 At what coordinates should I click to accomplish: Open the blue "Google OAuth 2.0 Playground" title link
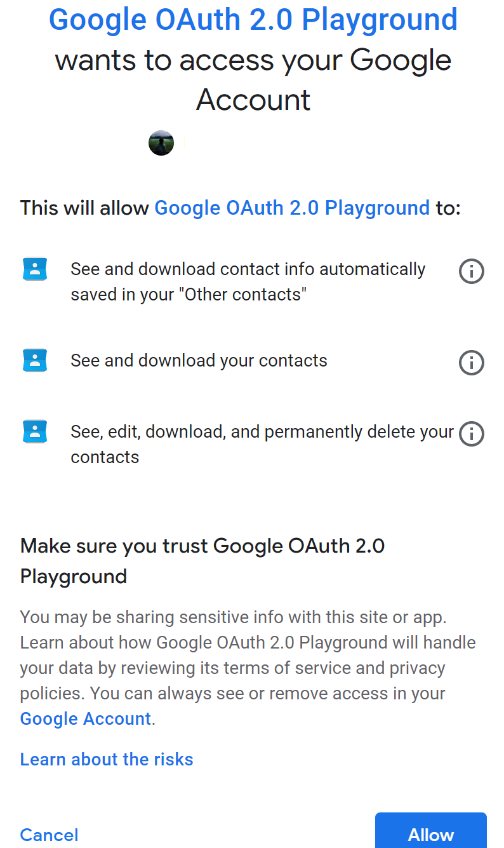[x=253, y=20]
